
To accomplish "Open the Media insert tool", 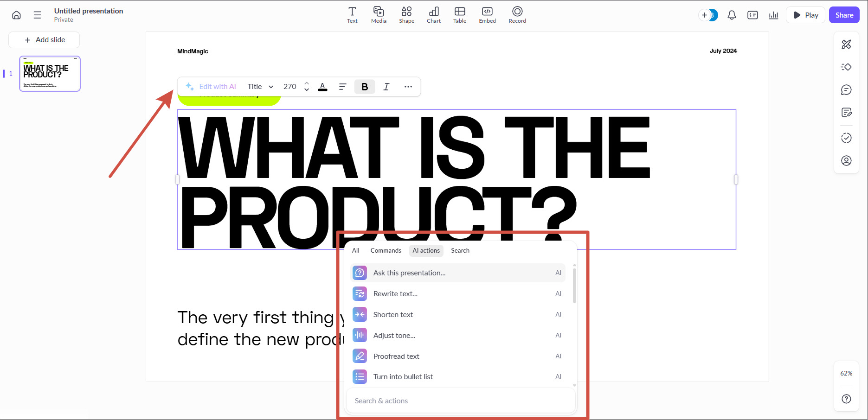I will 379,15.
